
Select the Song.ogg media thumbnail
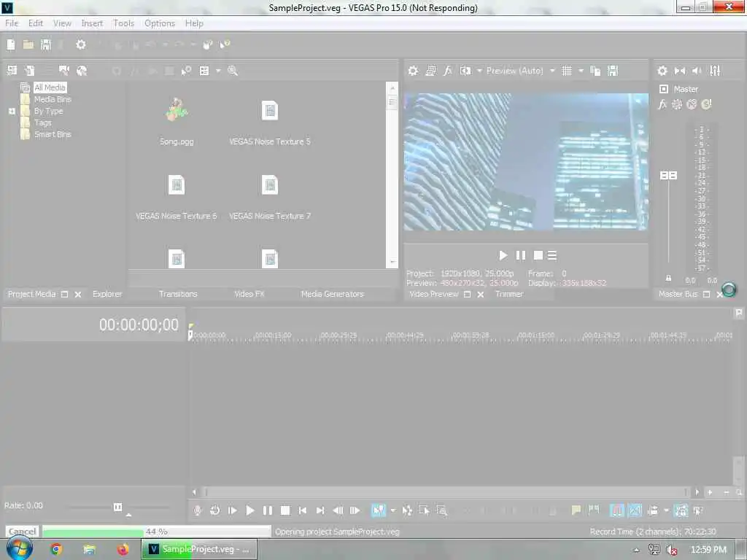tap(177, 110)
